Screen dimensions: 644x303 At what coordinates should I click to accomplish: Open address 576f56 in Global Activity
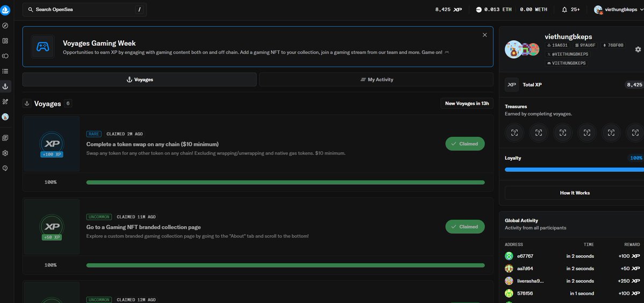pos(525,293)
